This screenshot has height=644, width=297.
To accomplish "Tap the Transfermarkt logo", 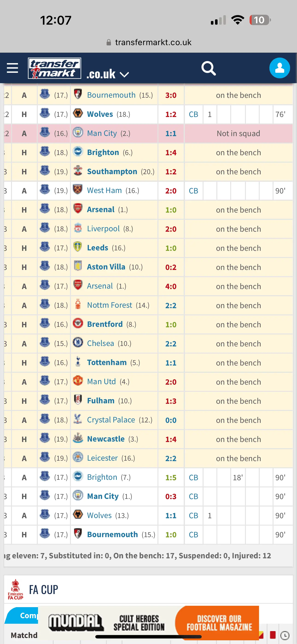I will pyautogui.click(x=55, y=68).
